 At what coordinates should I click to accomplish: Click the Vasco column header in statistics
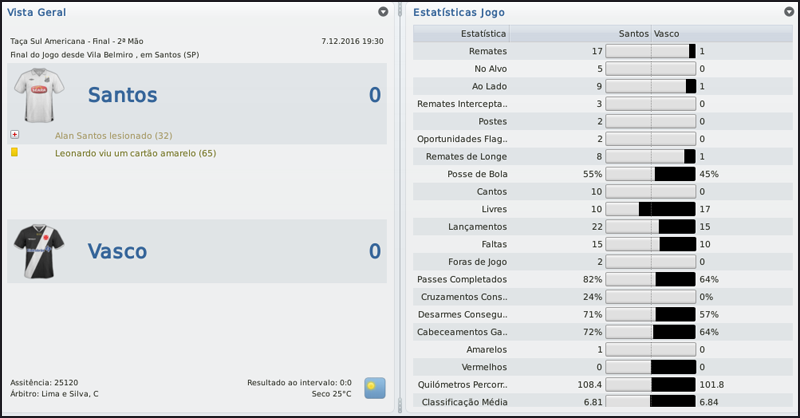pyautogui.click(x=670, y=33)
